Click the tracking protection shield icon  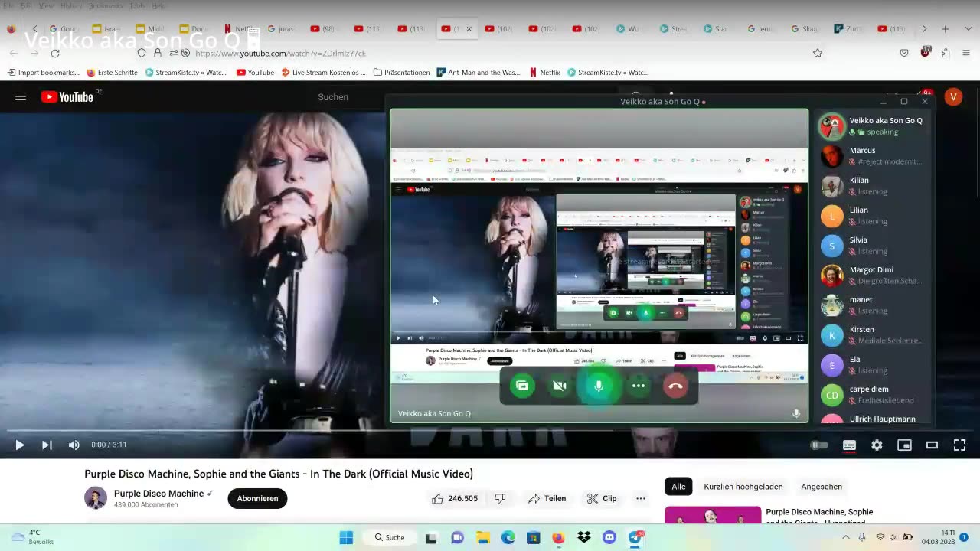tap(142, 53)
